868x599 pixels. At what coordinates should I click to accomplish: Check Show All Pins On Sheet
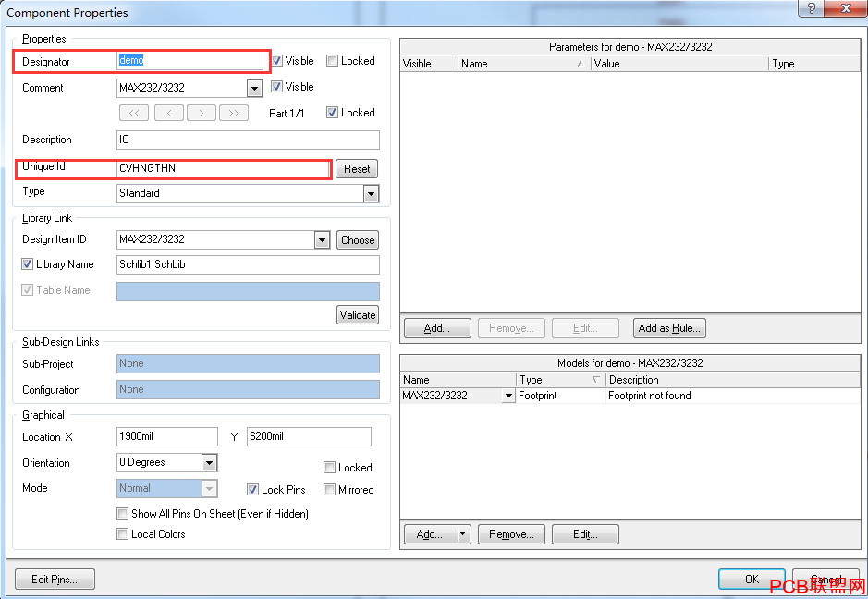(x=122, y=514)
